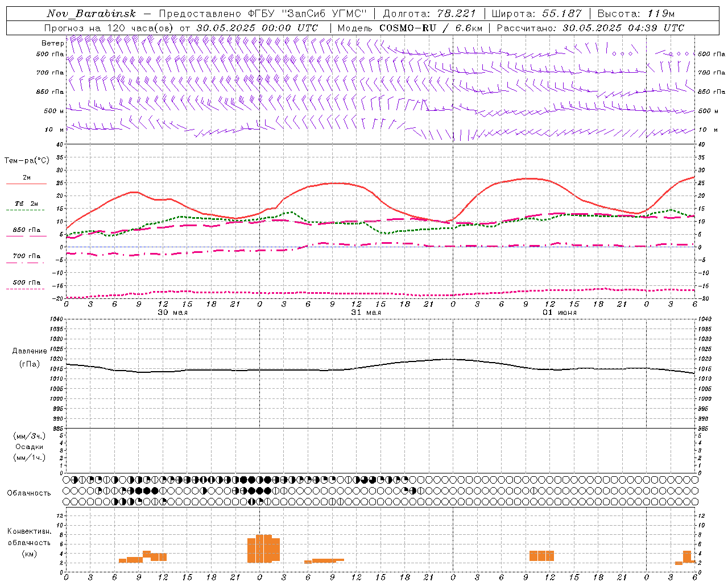
Task: Click the orange convective bar group near 12h on 01 июня
Action: click(x=541, y=556)
